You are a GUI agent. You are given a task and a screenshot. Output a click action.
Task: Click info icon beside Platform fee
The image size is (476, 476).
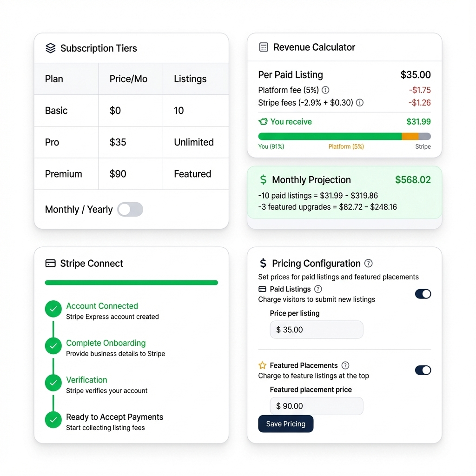coord(326,90)
